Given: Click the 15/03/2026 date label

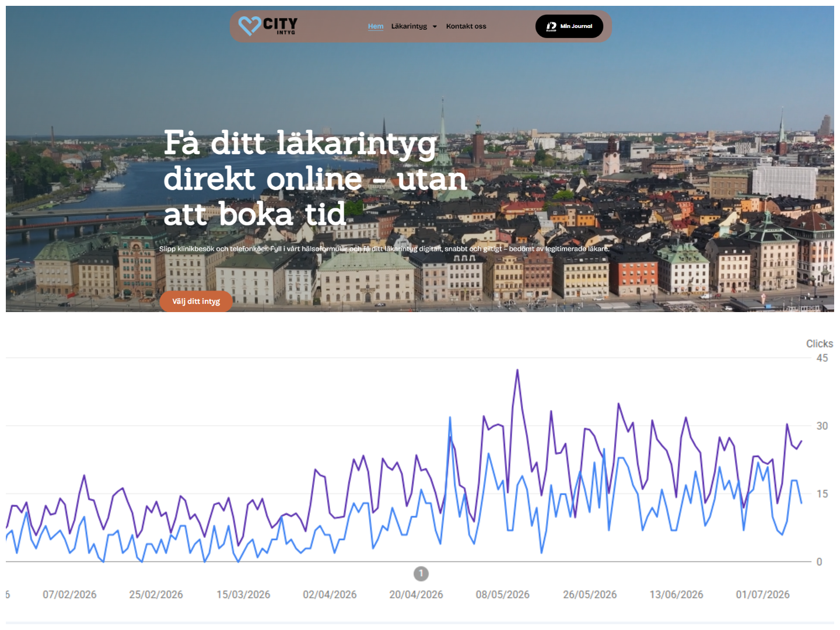Looking at the screenshot, I should [x=243, y=594].
